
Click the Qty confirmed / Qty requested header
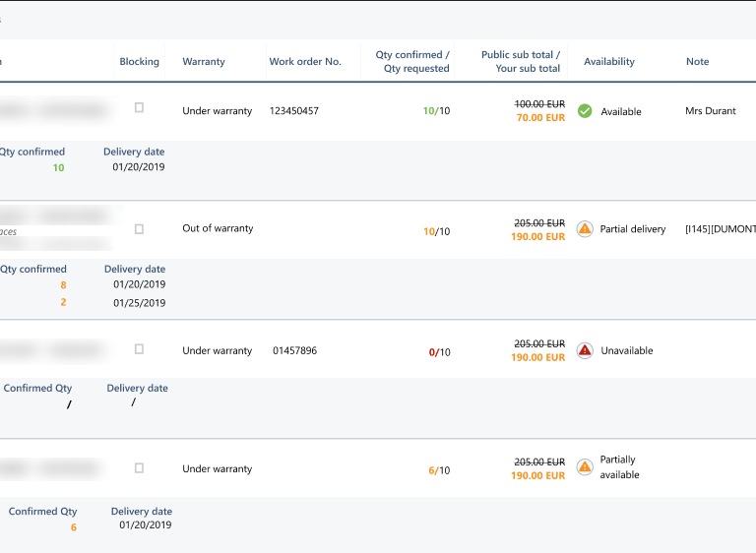point(412,62)
